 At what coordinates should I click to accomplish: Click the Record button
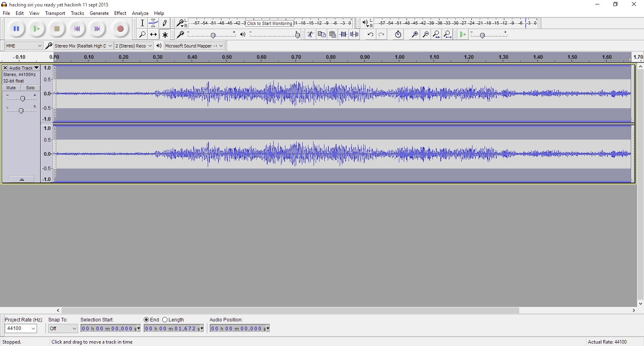coord(120,29)
